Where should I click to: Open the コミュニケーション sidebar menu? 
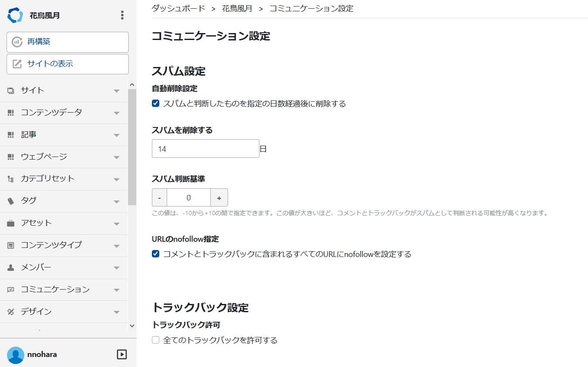coord(64,290)
